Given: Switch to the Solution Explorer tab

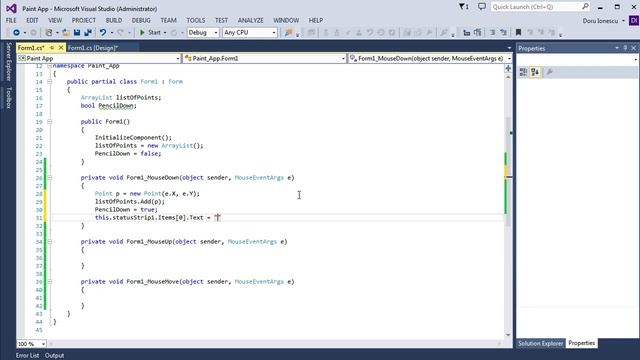Looking at the screenshot, I should tap(540, 343).
